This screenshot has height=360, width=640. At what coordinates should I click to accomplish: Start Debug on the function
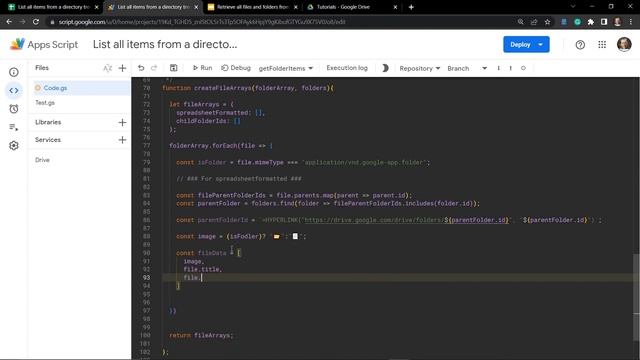[236, 68]
